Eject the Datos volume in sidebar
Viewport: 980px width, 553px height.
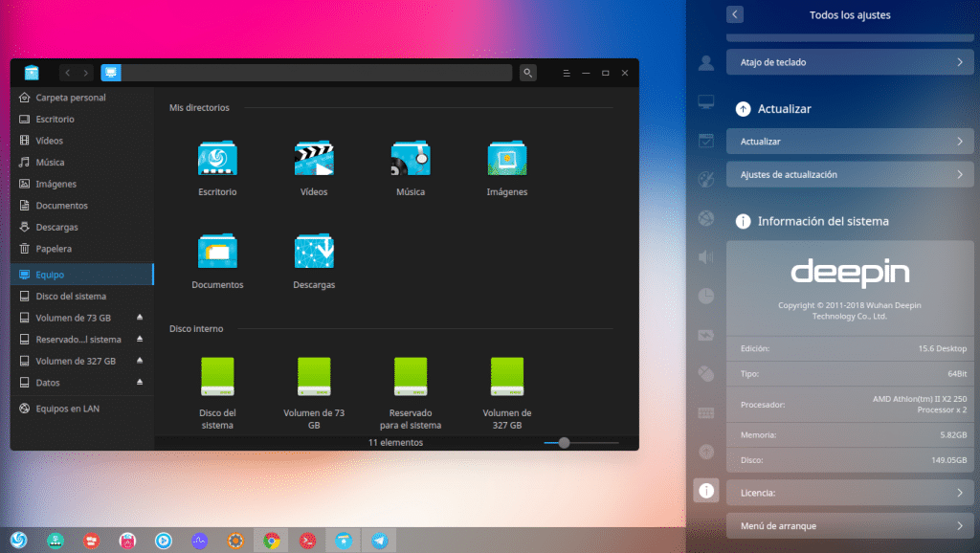(x=140, y=382)
